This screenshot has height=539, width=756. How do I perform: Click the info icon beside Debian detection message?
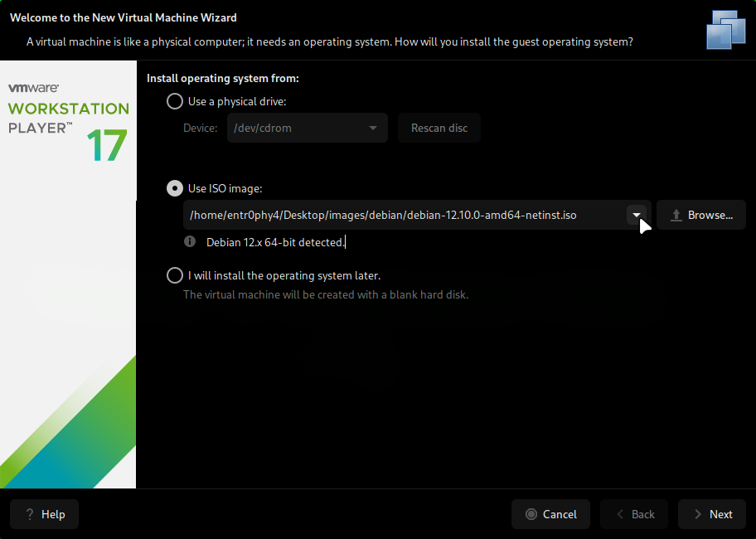click(189, 241)
